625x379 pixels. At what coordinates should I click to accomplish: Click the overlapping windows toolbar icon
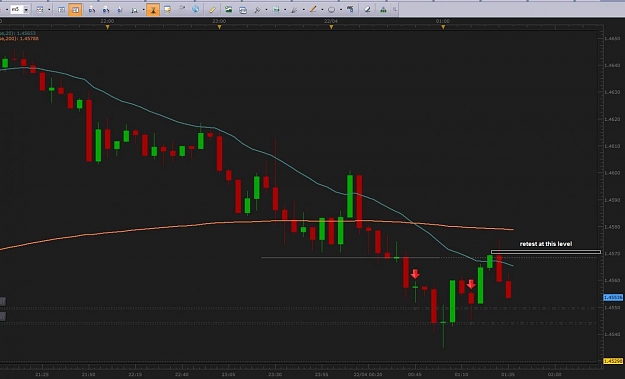tap(243, 10)
